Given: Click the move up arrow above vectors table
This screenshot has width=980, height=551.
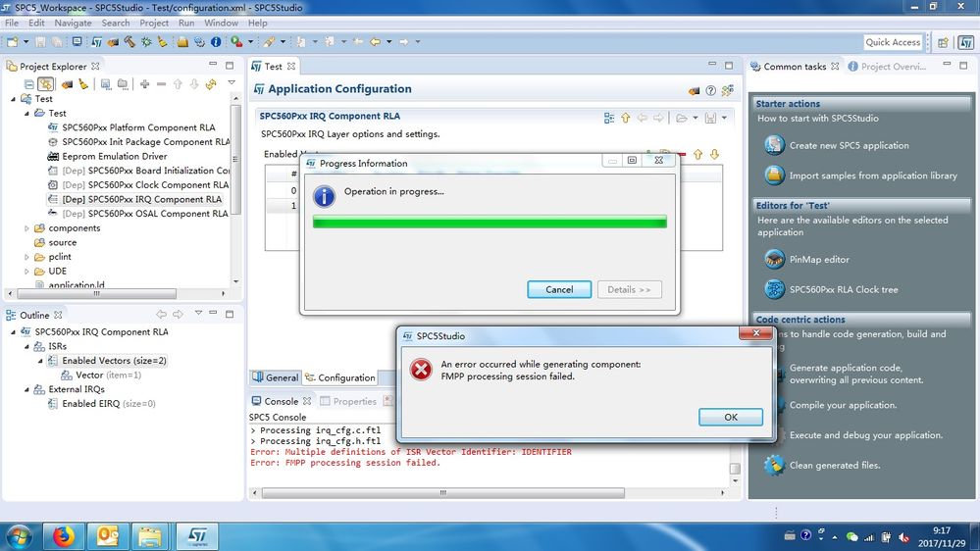Looking at the screenshot, I should tap(698, 154).
